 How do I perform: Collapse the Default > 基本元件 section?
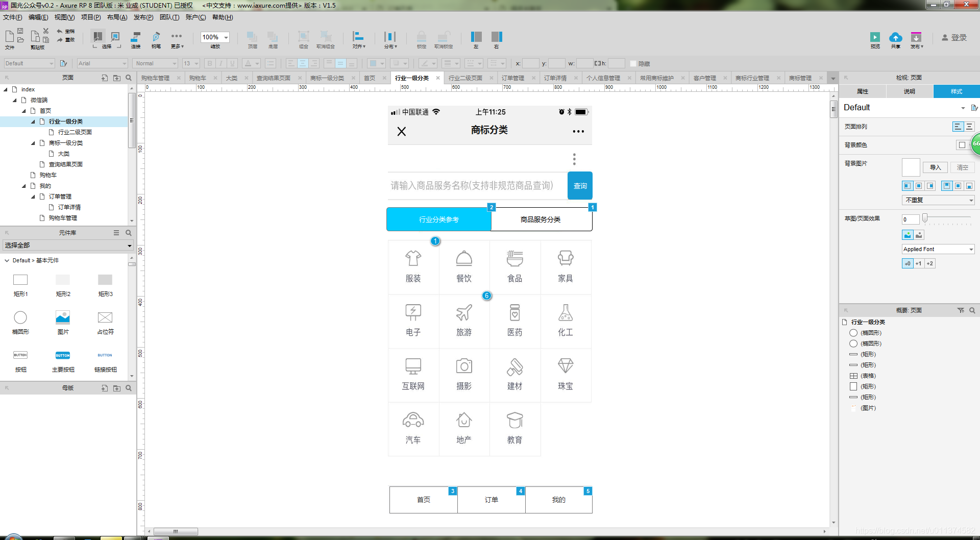(7, 260)
